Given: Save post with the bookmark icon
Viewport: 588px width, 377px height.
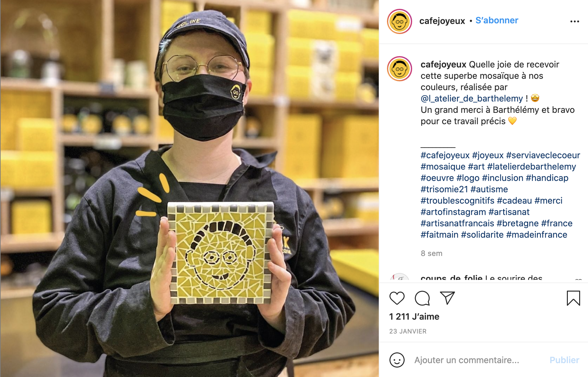Looking at the screenshot, I should pos(573,298).
